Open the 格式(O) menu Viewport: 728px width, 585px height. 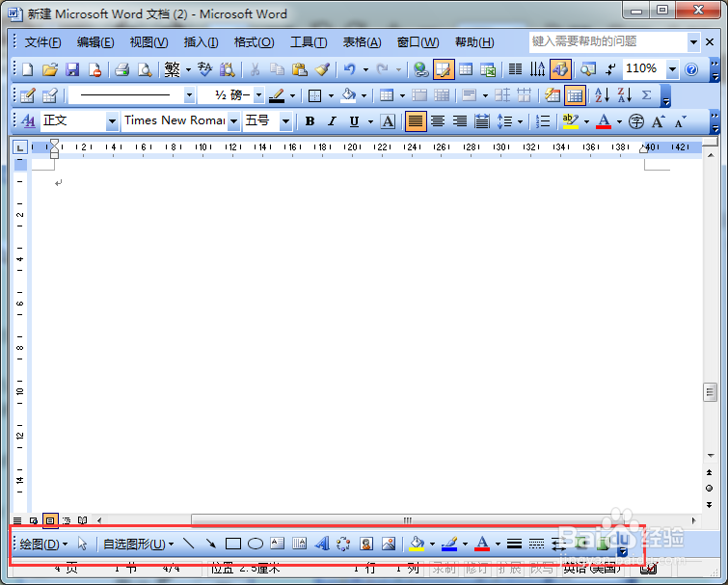254,42
